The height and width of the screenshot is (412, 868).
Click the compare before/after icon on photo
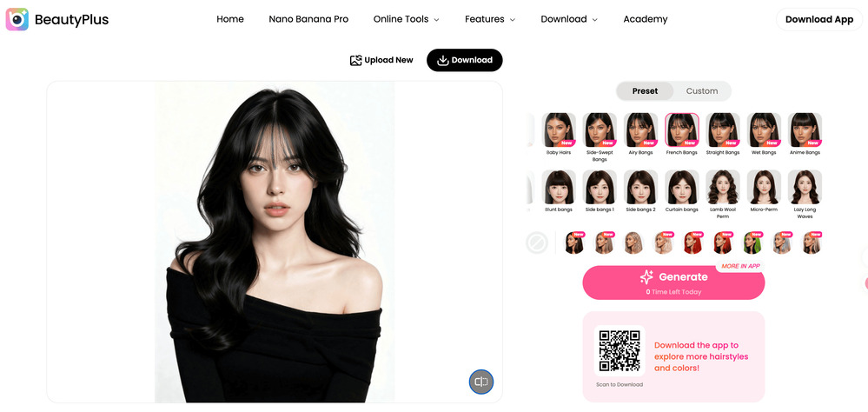pos(481,382)
